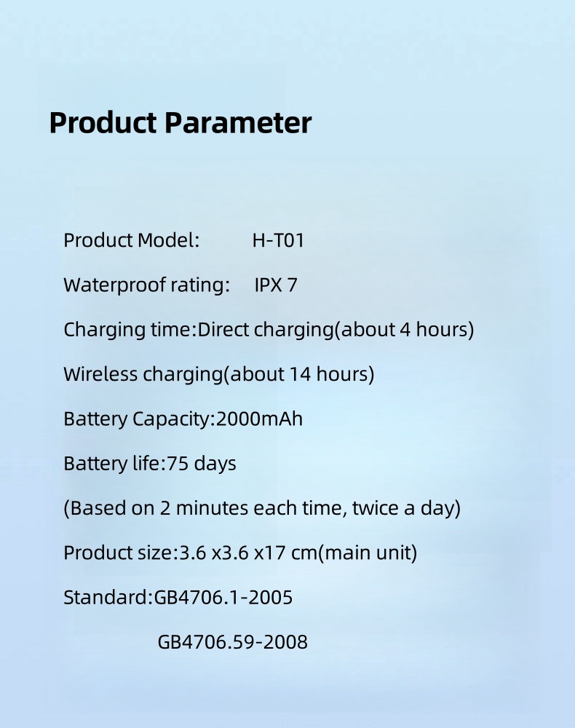Image resolution: width=575 pixels, height=728 pixels.
Task: Select the Product Model label
Action: [131, 240]
